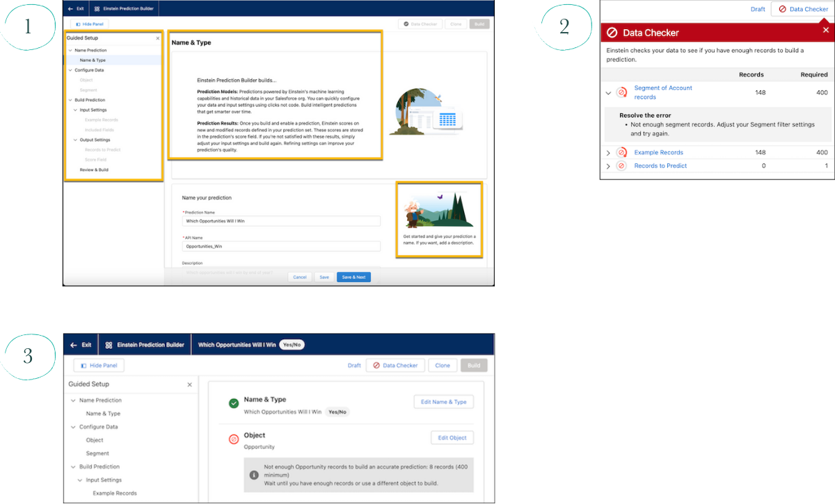Click Save button in screenshot 1
Image resolution: width=835 pixels, height=504 pixels.
click(x=324, y=277)
